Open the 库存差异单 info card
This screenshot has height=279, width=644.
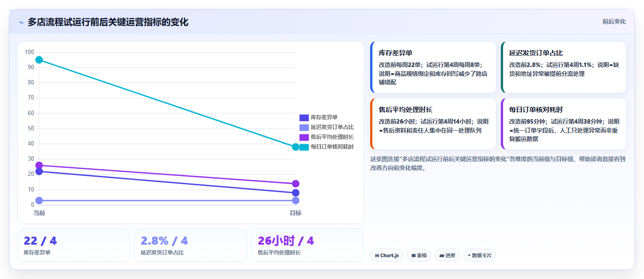point(433,67)
